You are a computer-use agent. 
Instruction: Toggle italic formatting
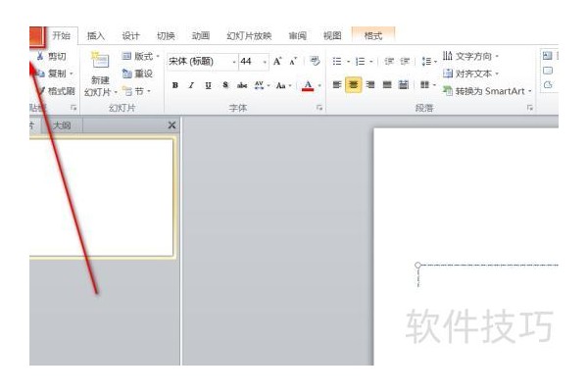192,85
